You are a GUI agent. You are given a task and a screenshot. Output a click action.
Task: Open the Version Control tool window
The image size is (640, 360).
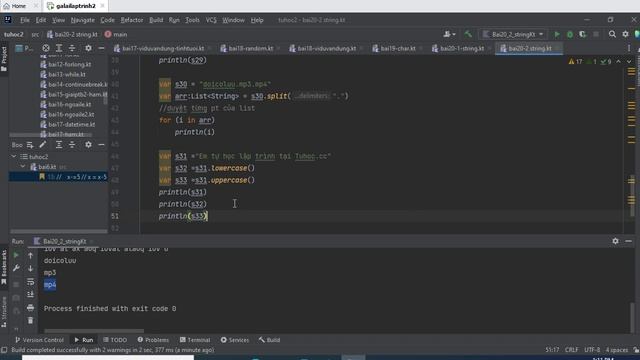[39, 340]
